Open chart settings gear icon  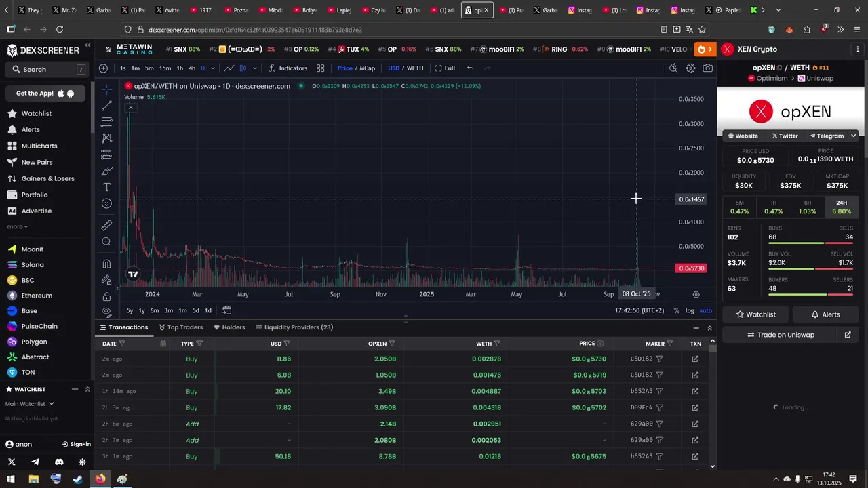[690, 68]
